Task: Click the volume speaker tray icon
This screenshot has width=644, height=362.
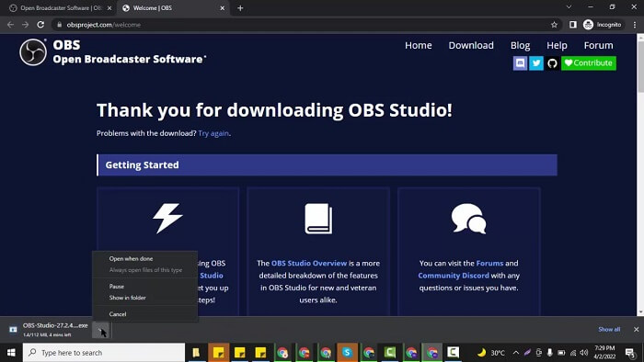Action: [x=584, y=353]
